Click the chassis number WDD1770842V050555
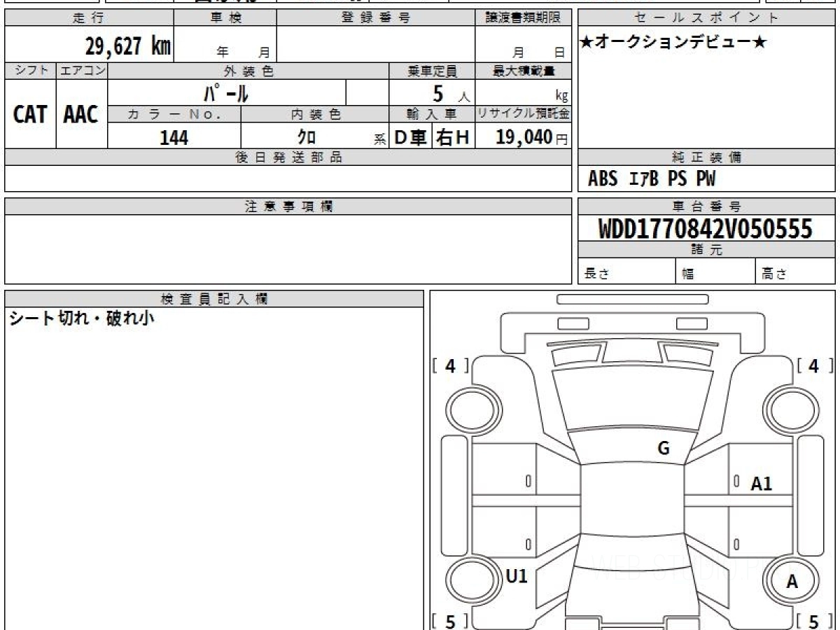Viewport: 840px width, 630px height. [706, 229]
